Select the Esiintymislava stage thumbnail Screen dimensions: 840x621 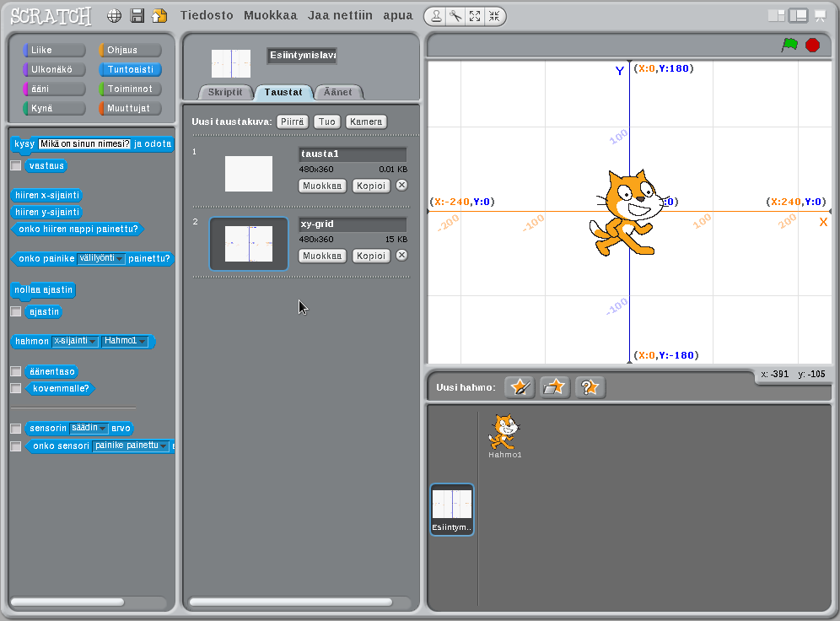pos(452,510)
